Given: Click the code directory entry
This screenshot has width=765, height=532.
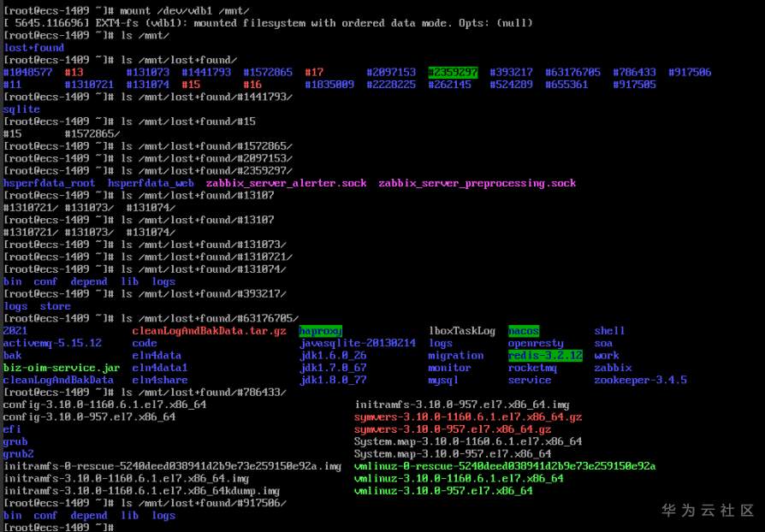Looking at the screenshot, I should pyautogui.click(x=145, y=343).
